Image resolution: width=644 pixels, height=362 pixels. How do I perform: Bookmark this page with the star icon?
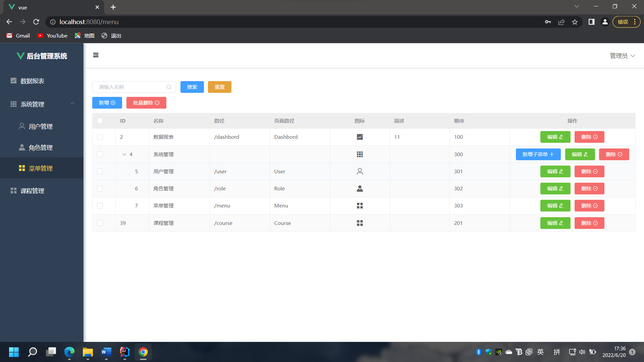click(575, 22)
